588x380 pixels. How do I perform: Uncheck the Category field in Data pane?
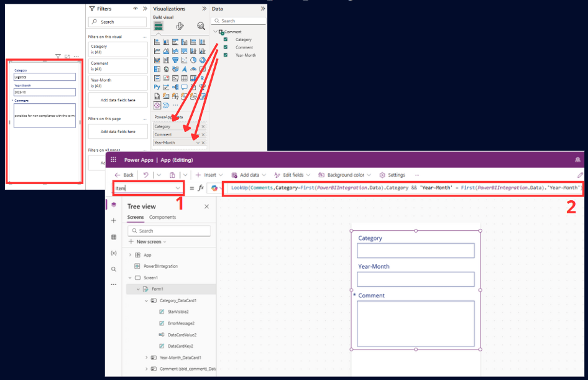tap(226, 39)
